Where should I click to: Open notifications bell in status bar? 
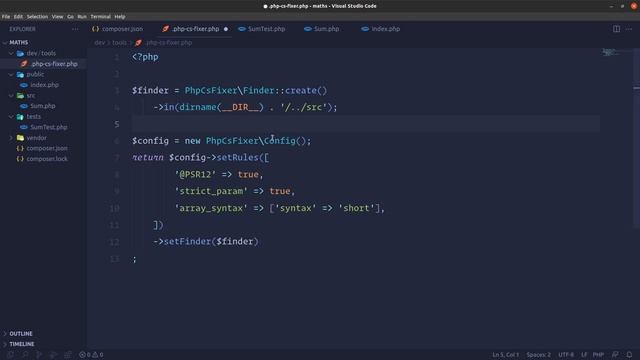click(629, 355)
